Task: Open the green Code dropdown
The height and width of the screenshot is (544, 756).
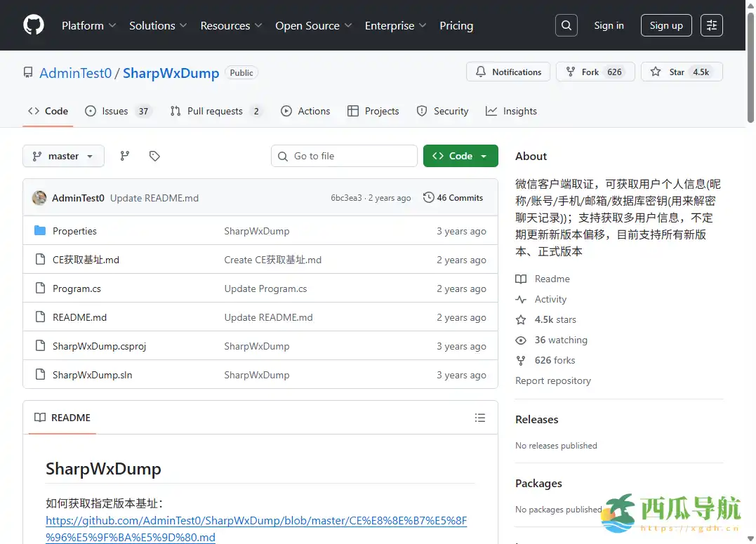Action: coord(460,155)
